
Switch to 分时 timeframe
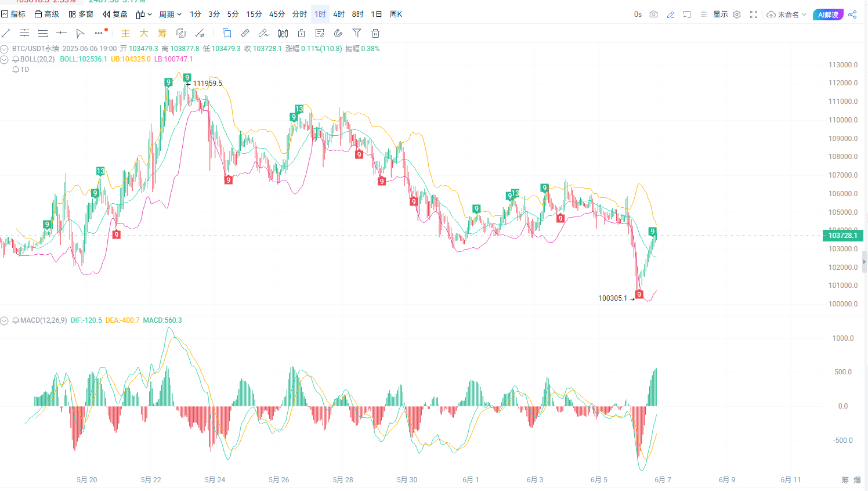[299, 14]
